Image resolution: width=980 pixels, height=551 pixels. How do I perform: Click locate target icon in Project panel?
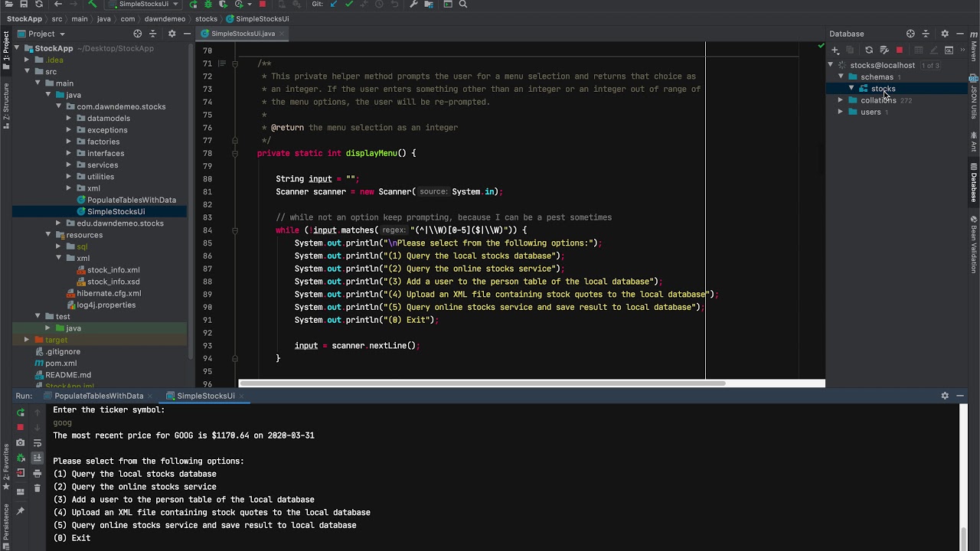[x=138, y=34]
